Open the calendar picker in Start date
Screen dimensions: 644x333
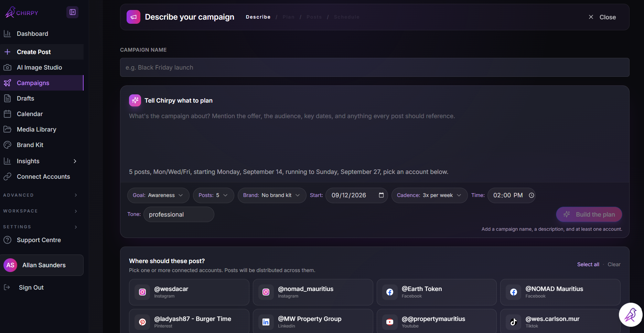(381, 195)
